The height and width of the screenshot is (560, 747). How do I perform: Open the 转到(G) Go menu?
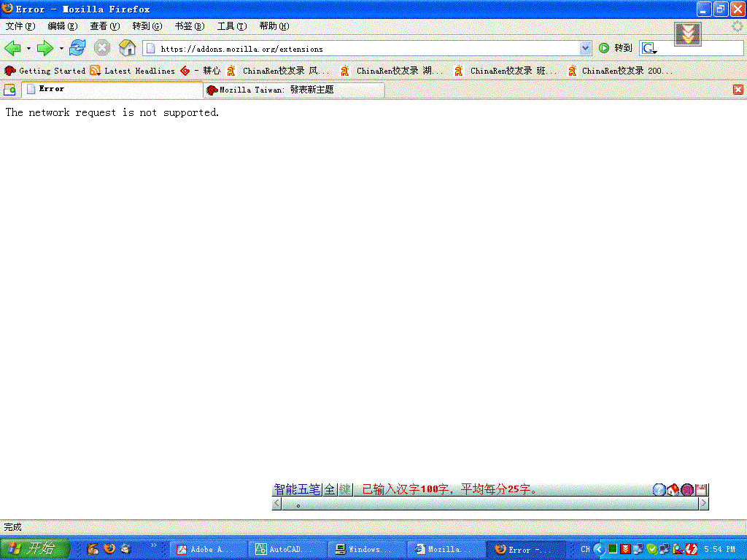point(147,26)
